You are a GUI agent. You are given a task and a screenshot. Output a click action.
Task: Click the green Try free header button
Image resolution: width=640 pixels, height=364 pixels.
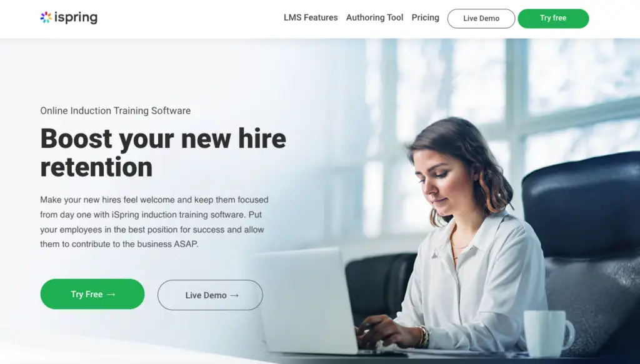click(x=553, y=18)
